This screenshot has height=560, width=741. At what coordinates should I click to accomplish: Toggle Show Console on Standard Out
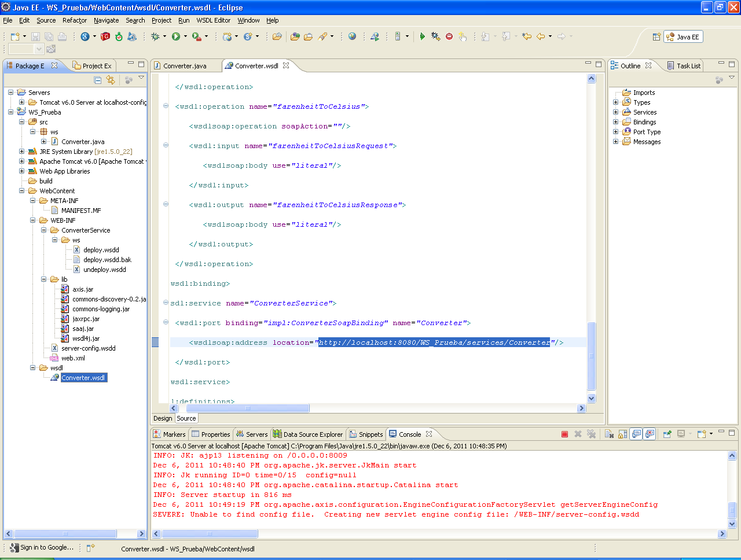pyautogui.click(x=636, y=434)
